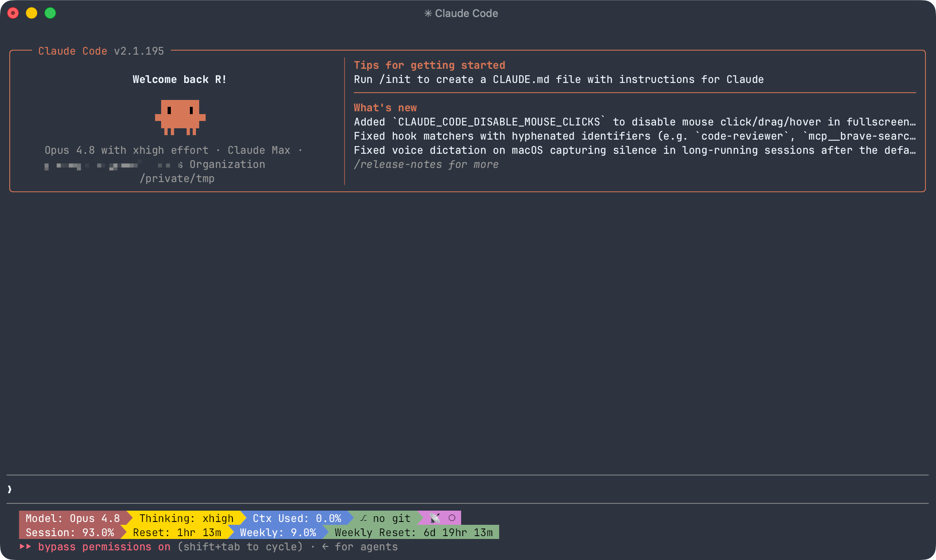This screenshot has width=936, height=560.
Task: Click the /release-notes for more link
Action: click(x=426, y=164)
